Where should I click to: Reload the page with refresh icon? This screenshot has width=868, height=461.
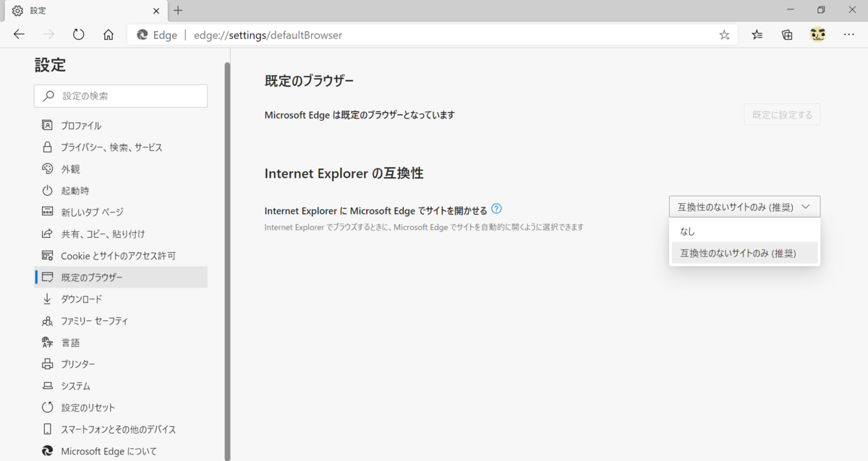[x=79, y=35]
